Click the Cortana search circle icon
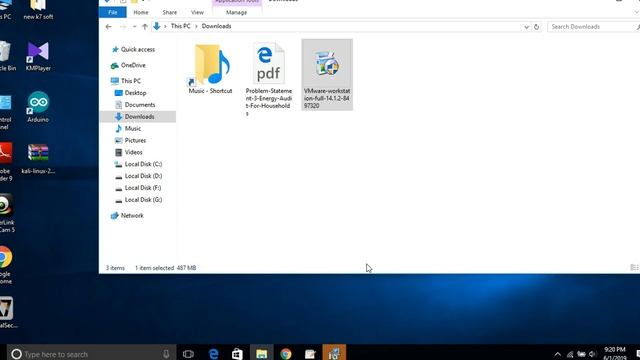 pos(16,354)
